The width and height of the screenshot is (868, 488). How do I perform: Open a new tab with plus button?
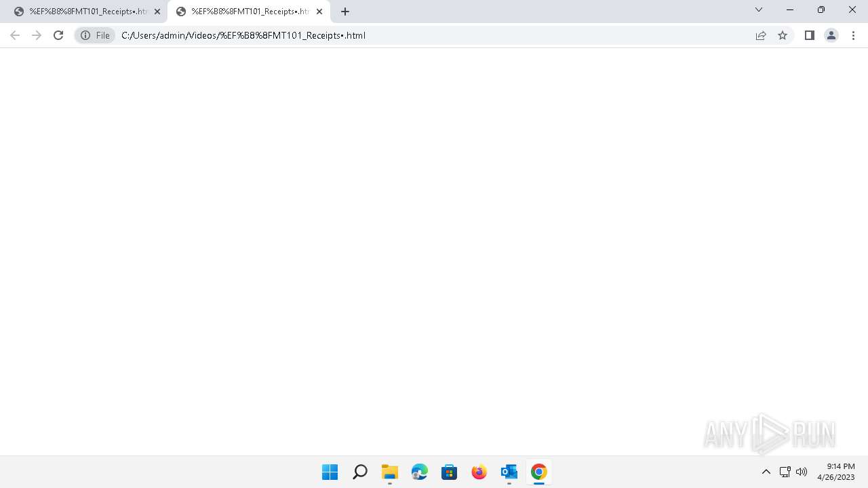(345, 12)
